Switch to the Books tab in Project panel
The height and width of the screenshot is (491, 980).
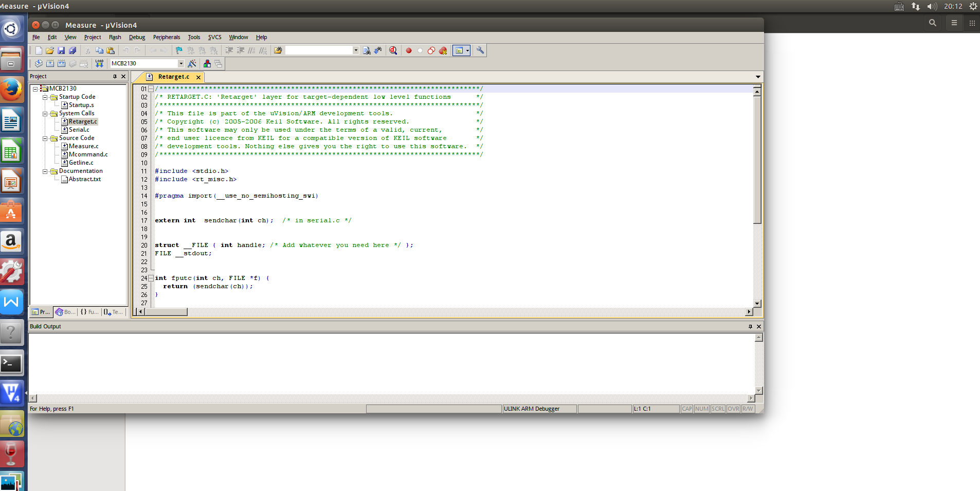pyautogui.click(x=65, y=312)
